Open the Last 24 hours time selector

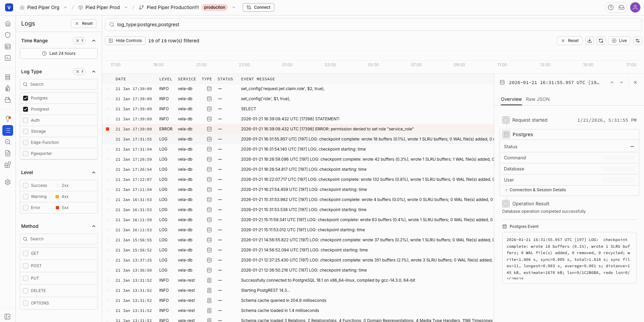[58, 53]
